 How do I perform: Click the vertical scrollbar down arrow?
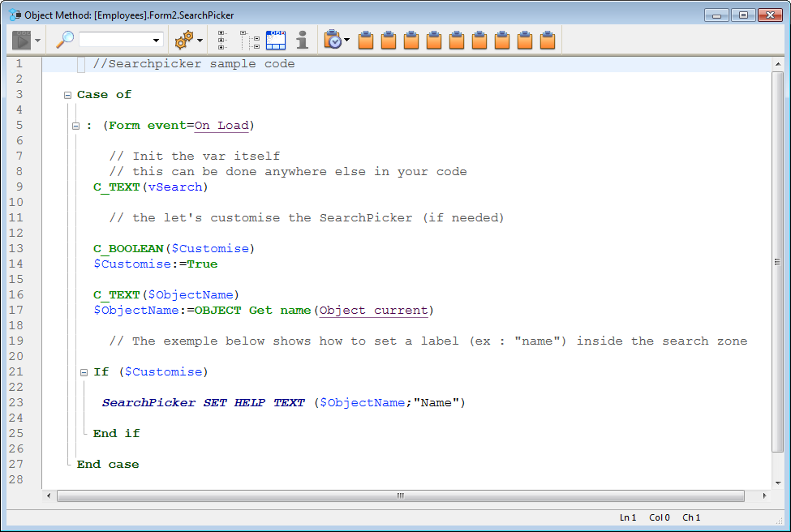click(x=778, y=482)
